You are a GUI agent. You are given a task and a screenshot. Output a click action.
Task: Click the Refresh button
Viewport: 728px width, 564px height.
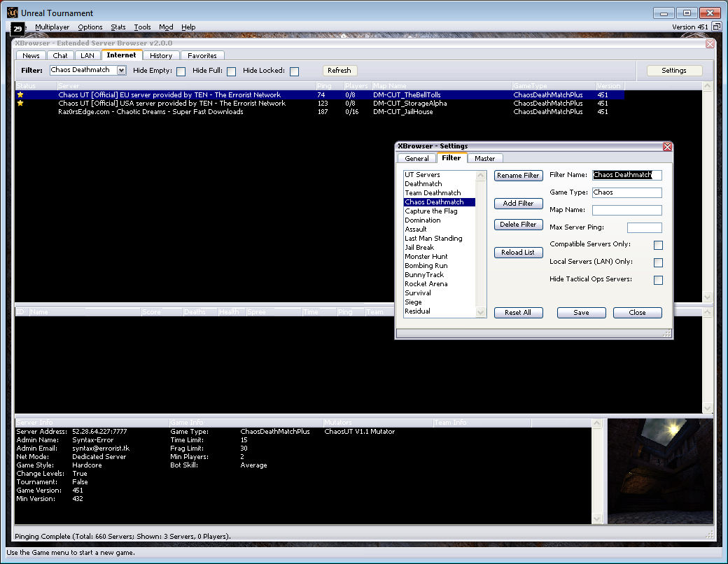click(x=339, y=71)
